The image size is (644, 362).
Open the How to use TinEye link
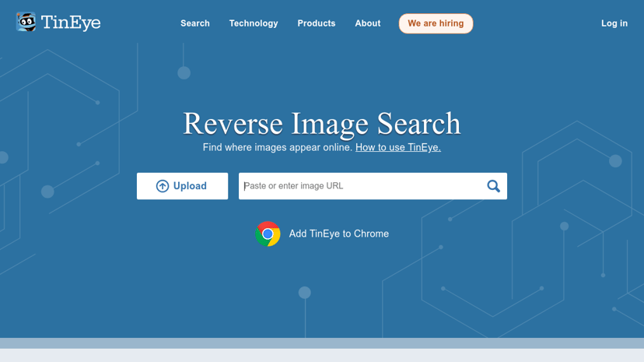pos(398,147)
